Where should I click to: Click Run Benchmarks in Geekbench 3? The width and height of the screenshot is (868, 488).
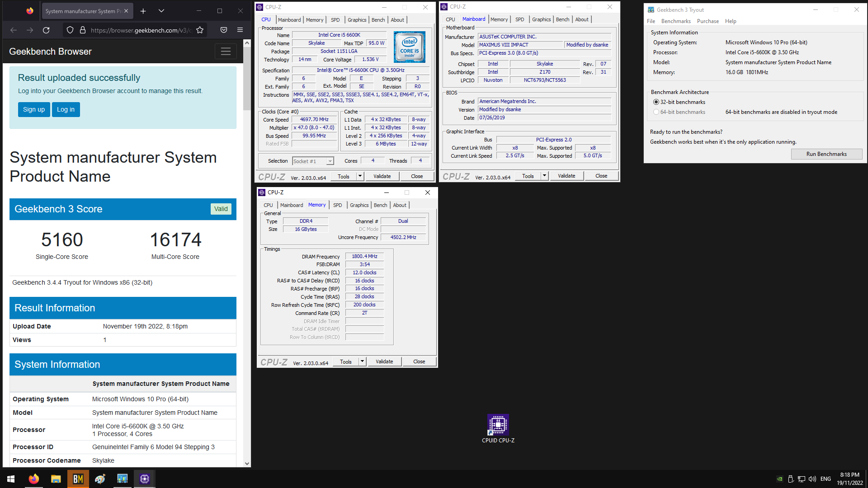[x=826, y=154]
